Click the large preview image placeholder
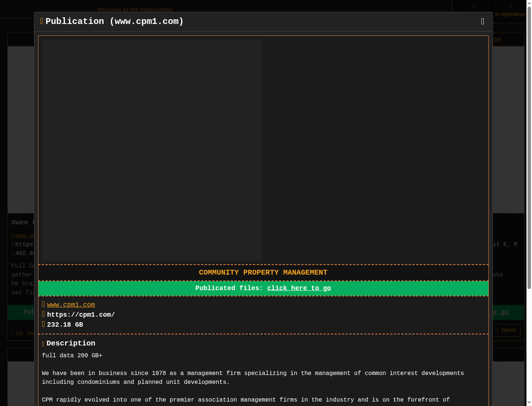 pyautogui.click(x=152, y=150)
